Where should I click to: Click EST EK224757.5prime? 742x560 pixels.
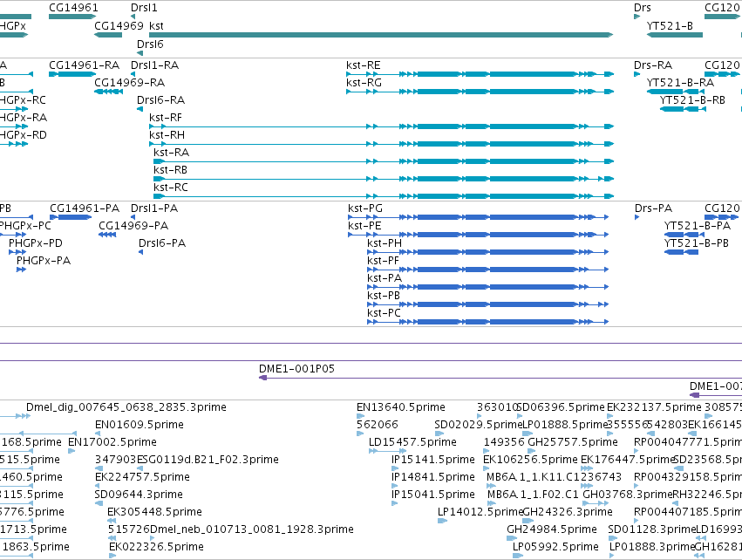(142, 477)
